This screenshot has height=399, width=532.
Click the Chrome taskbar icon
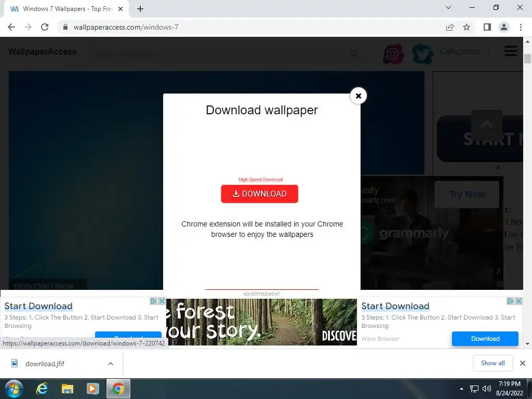(x=118, y=389)
